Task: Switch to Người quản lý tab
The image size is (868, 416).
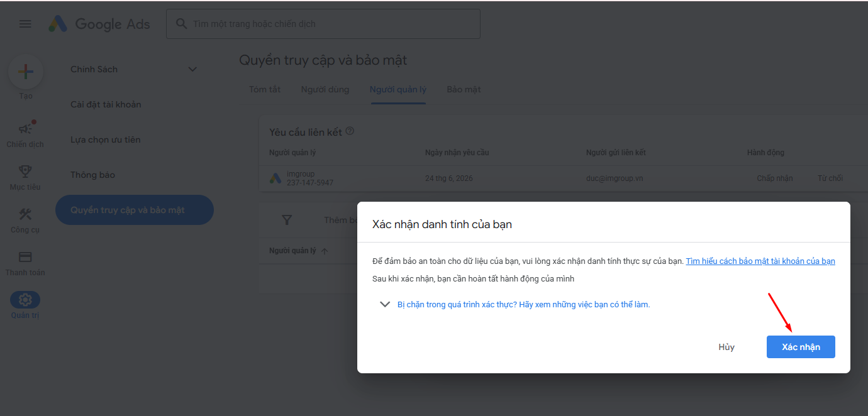Action: click(x=398, y=89)
